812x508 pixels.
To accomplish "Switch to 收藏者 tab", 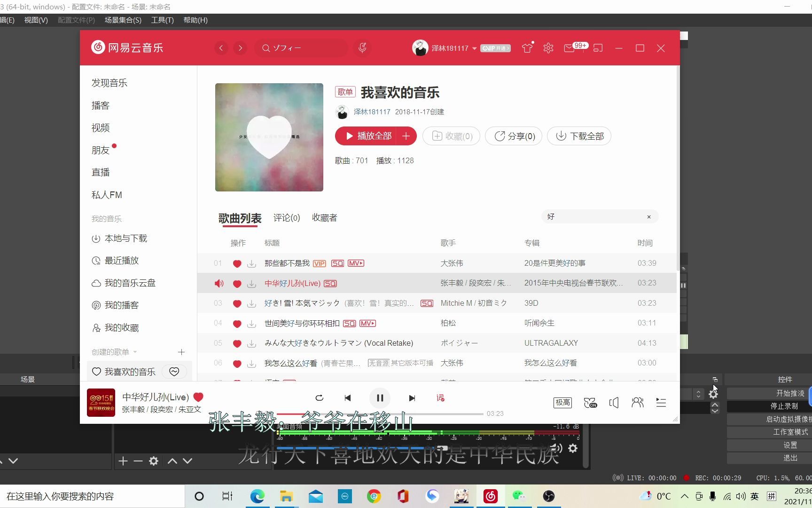I will click(325, 218).
